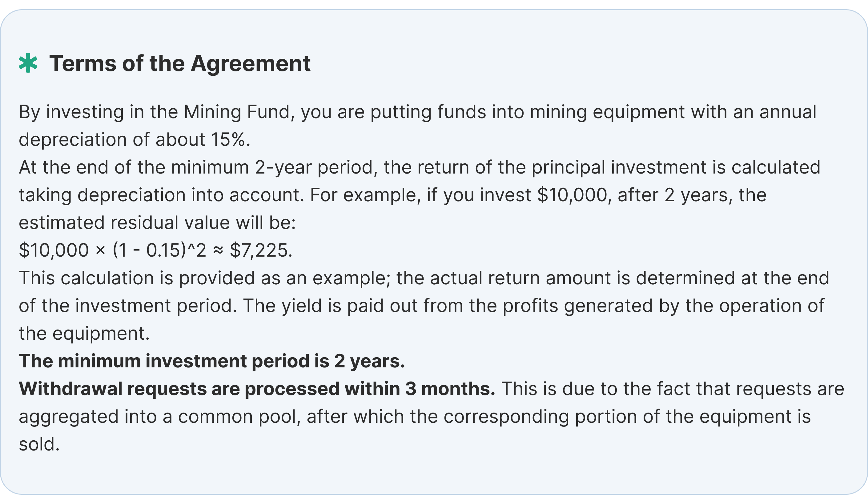Click the green asterisk icon beside the heading
Screen dimensions: 868x504
pos(28,63)
